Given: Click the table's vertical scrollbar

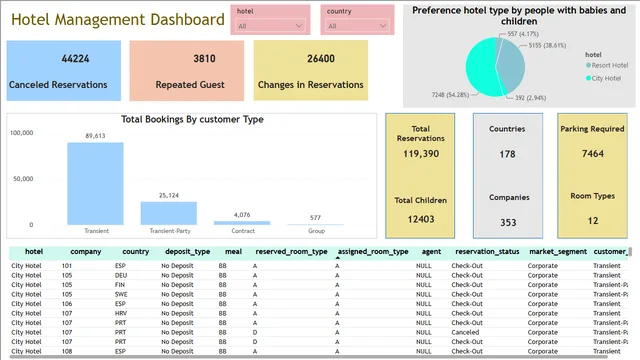Looking at the screenshot, I should tap(630, 251).
